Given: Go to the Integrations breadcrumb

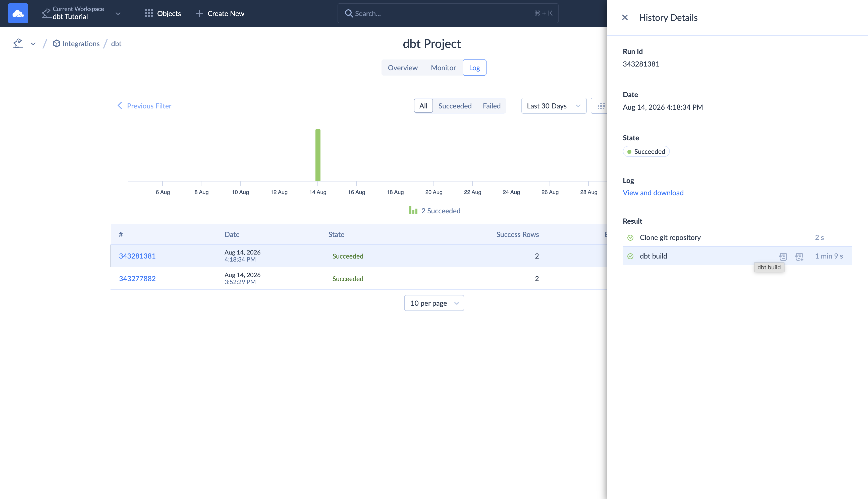Looking at the screenshot, I should point(76,43).
